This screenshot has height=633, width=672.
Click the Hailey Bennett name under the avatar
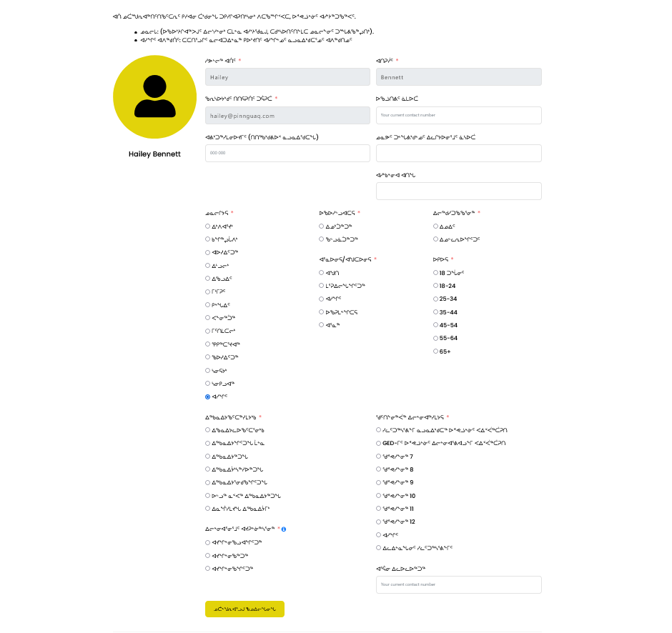pyautogui.click(x=154, y=154)
